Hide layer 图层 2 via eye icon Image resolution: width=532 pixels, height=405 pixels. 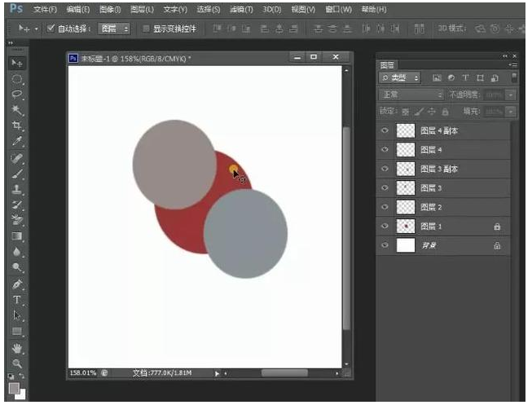point(385,207)
